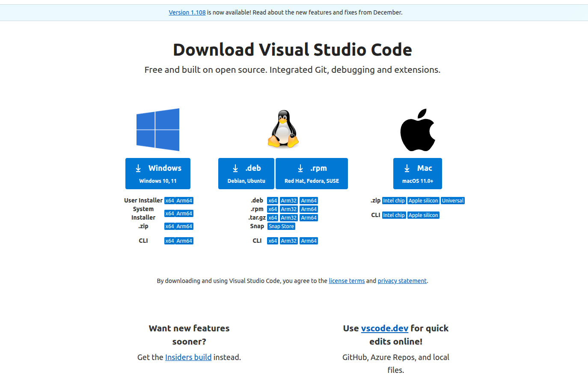This screenshot has height=390, width=588.
Task: Open the Version 1.108 release notes
Action: [x=187, y=12]
